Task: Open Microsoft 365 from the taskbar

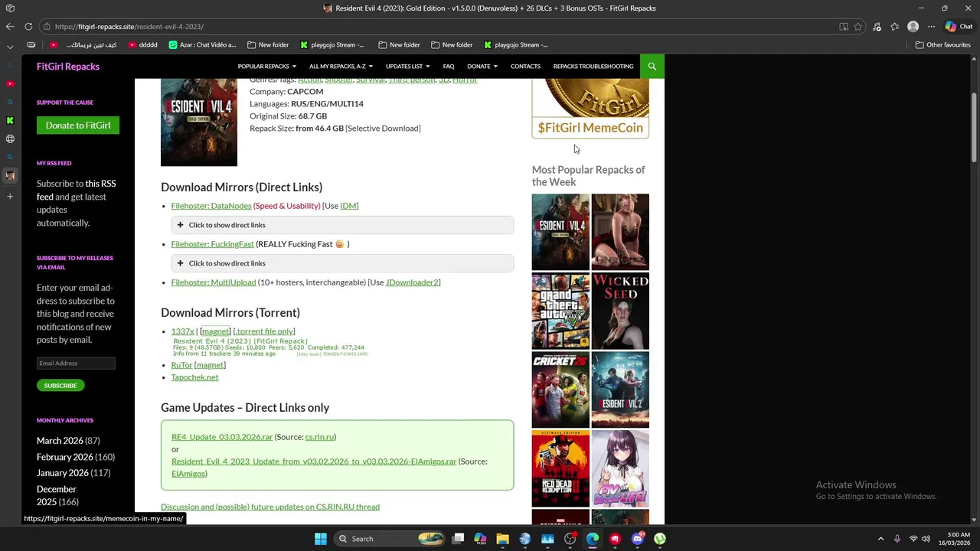Action: [x=480, y=539]
